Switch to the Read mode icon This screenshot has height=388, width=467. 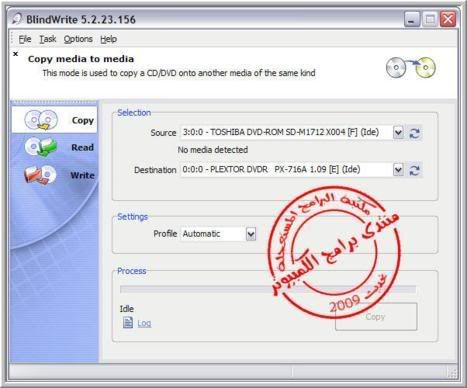tap(41, 147)
